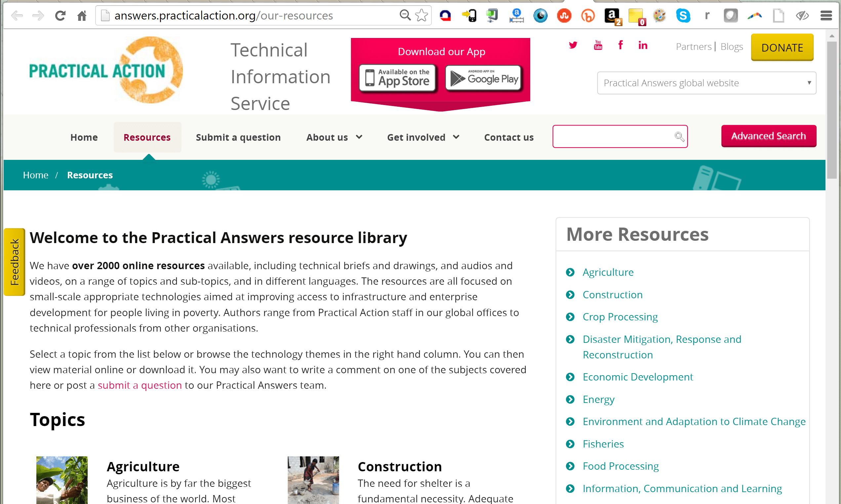The width and height of the screenshot is (841, 504).
Task: Open Chrome hamburger menu
Action: (826, 16)
